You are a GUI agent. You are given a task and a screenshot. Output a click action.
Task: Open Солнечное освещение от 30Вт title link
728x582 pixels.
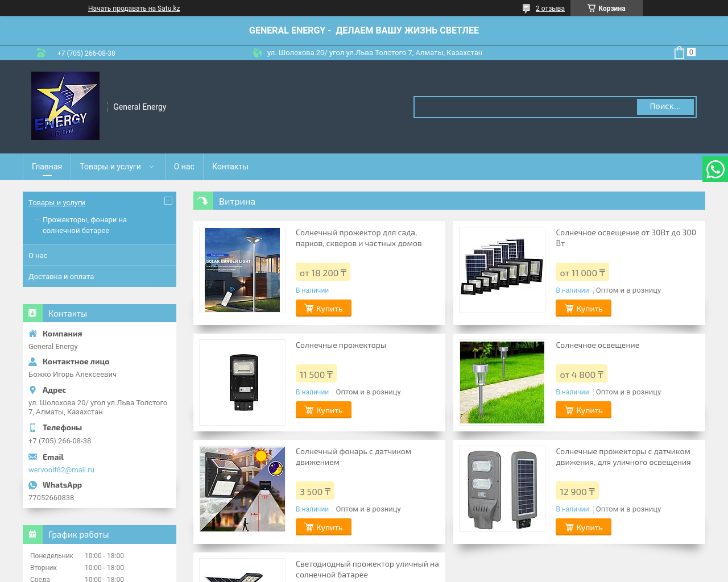click(x=626, y=238)
